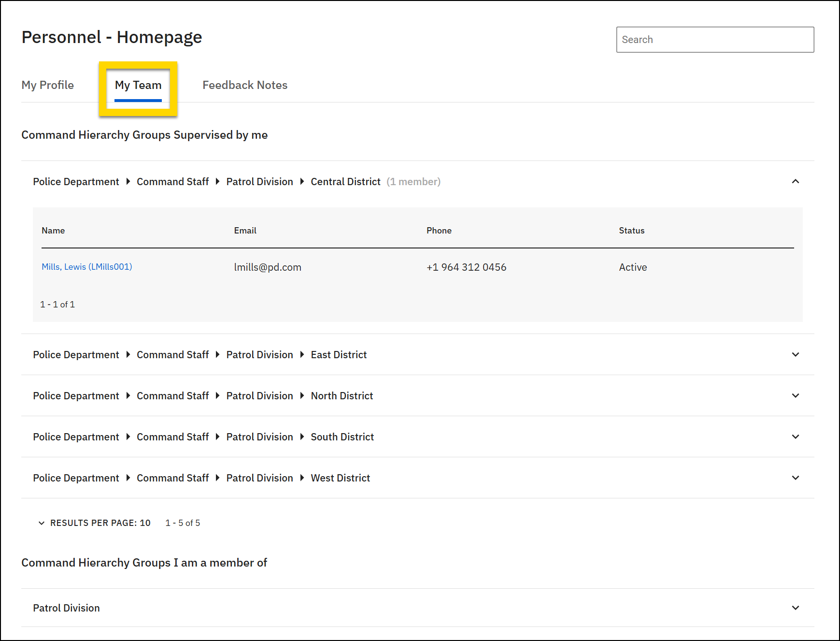Expand the East District group chevron

[x=796, y=354]
